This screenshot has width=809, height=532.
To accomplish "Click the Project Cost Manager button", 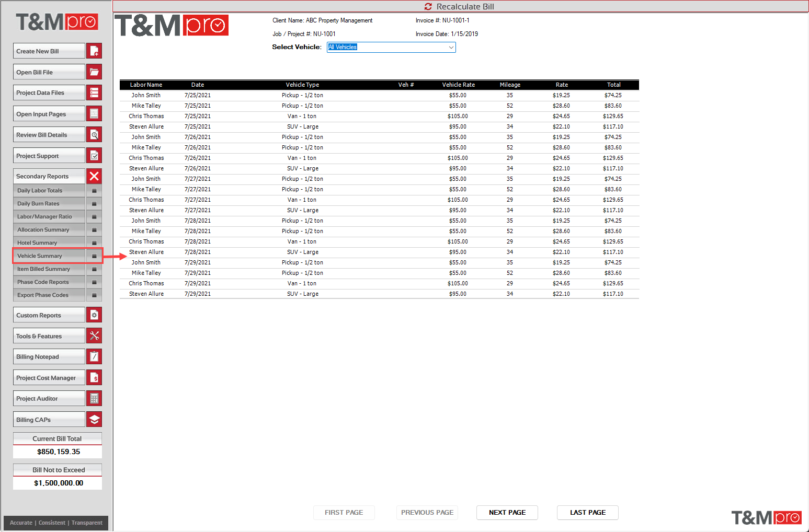I will coord(49,377).
